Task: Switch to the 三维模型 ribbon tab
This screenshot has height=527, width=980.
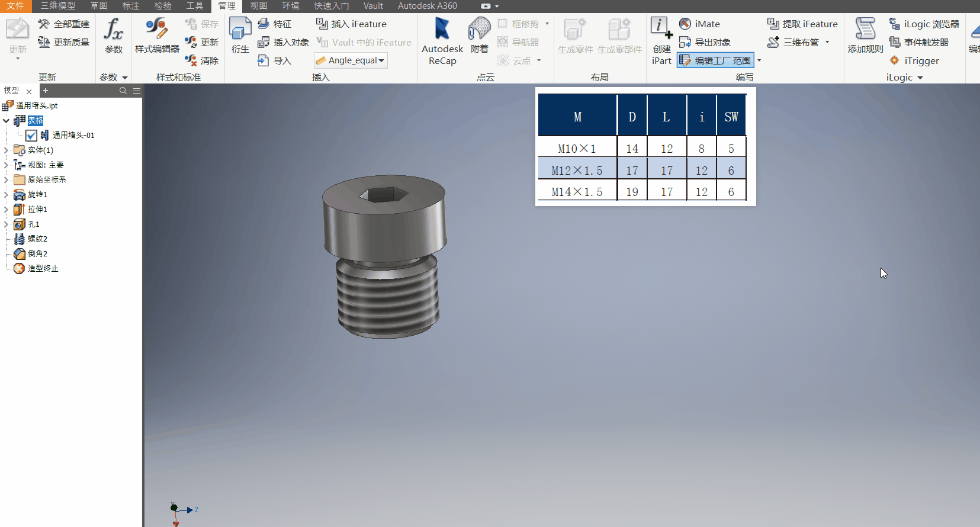Action: pyautogui.click(x=58, y=6)
